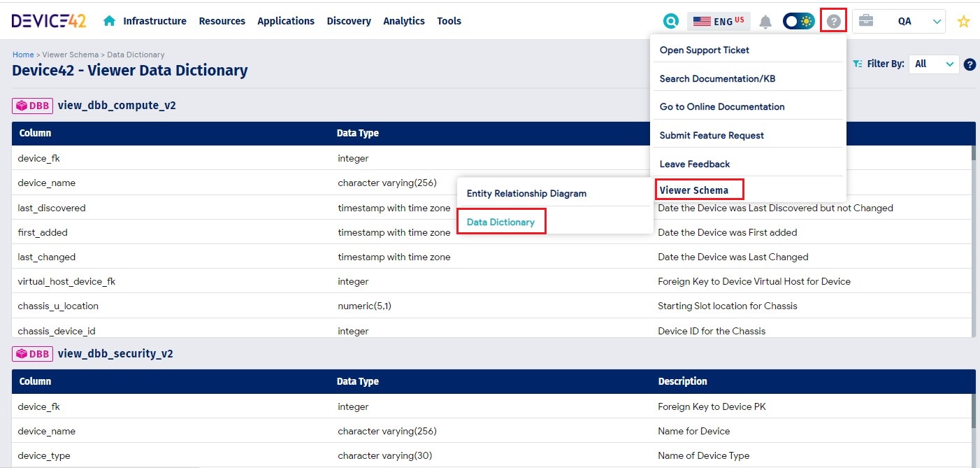Open the Filter By All dropdown
The width and height of the screenshot is (980, 468).
[x=934, y=64]
